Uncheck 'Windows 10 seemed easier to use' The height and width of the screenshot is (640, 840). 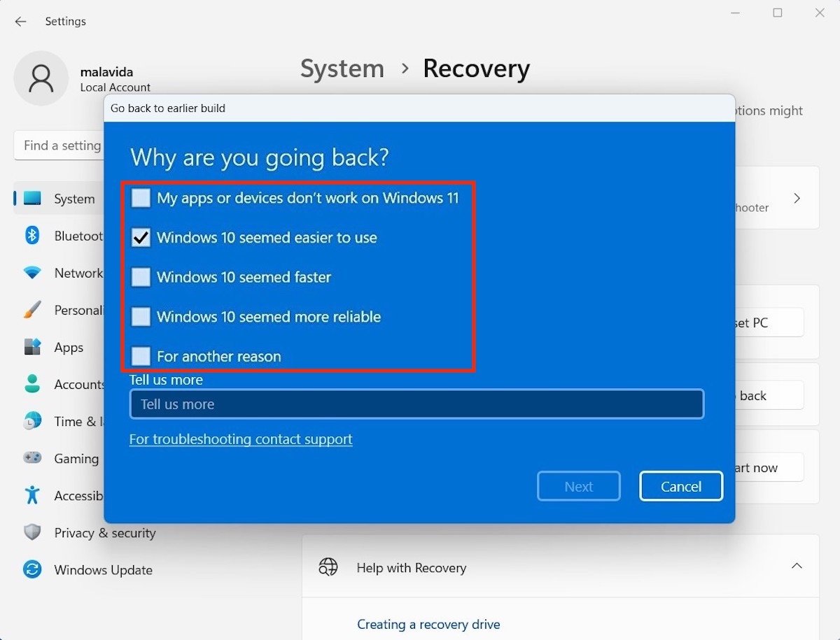point(141,238)
